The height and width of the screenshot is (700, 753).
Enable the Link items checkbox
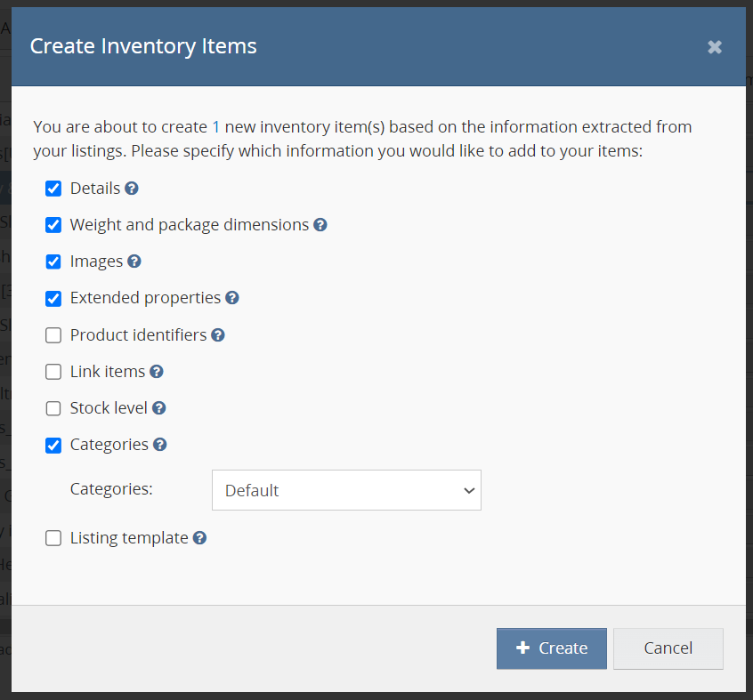pos(53,372)
